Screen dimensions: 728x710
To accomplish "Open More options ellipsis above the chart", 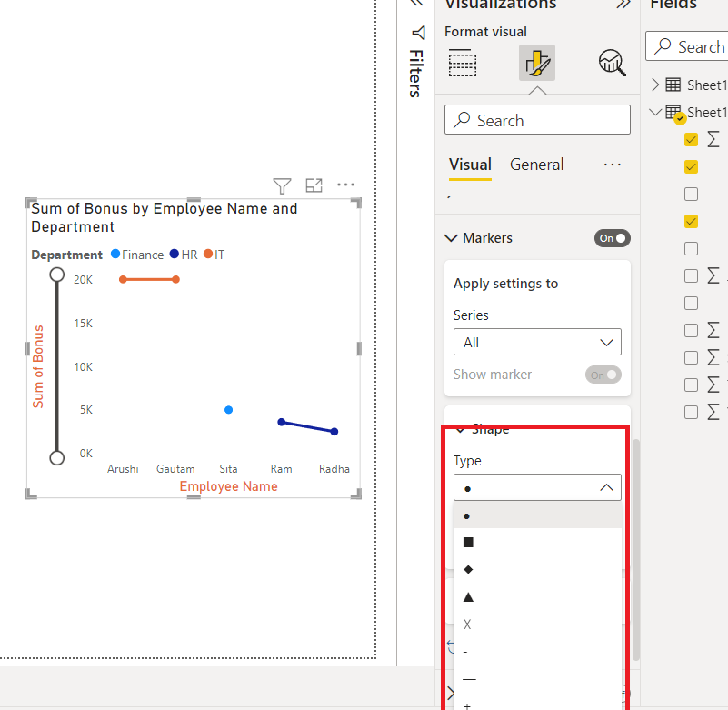I will click(345, 185).
